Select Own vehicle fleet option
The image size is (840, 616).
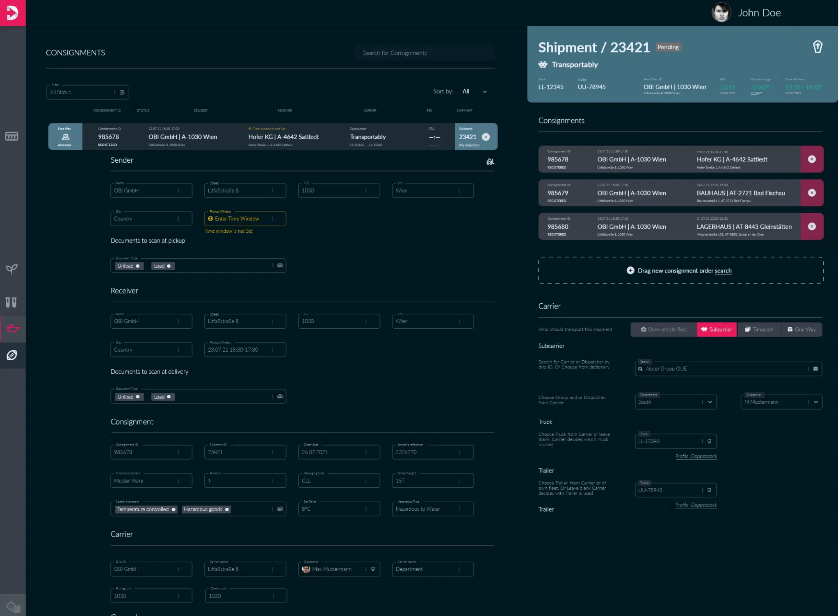(664, 330)
